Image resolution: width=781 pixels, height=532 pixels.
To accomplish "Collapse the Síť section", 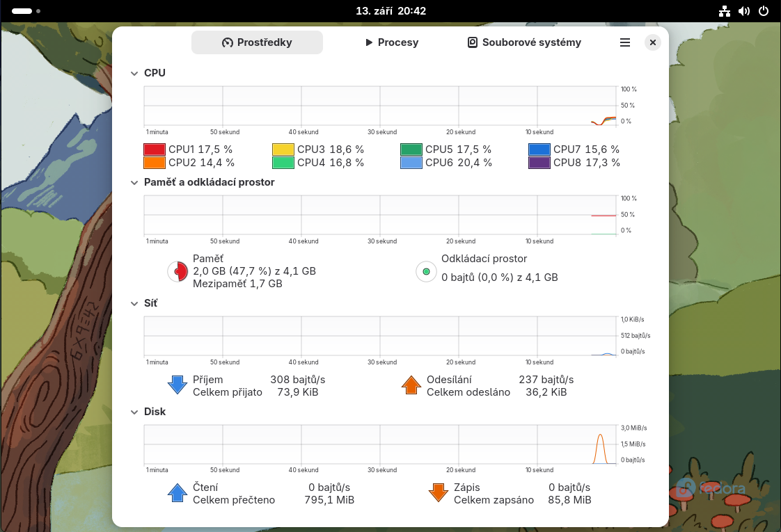I will [x=134, y=304].
